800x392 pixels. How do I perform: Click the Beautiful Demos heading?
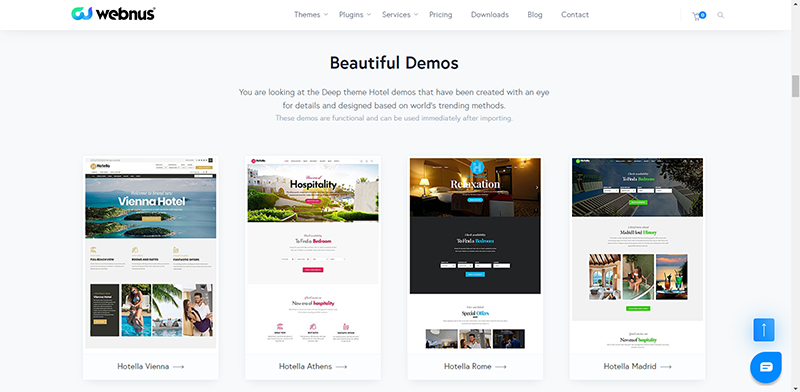(394, 63)
